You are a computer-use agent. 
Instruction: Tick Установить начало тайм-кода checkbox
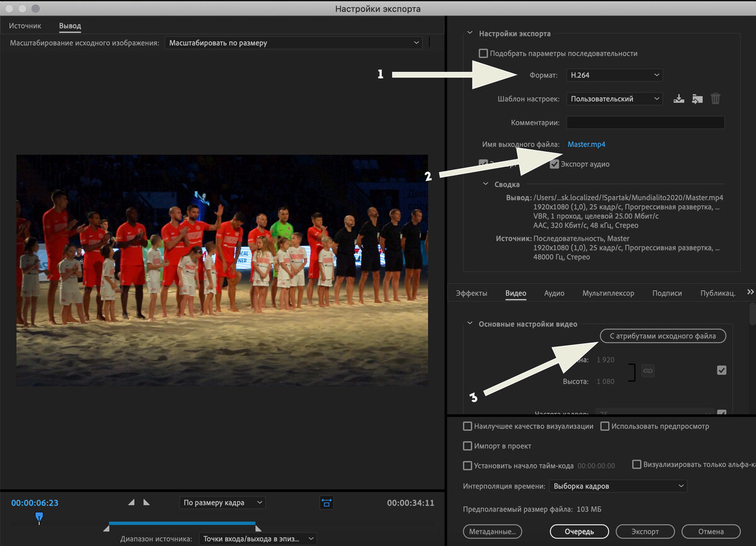pyautogui.click(x=467, y=466)
